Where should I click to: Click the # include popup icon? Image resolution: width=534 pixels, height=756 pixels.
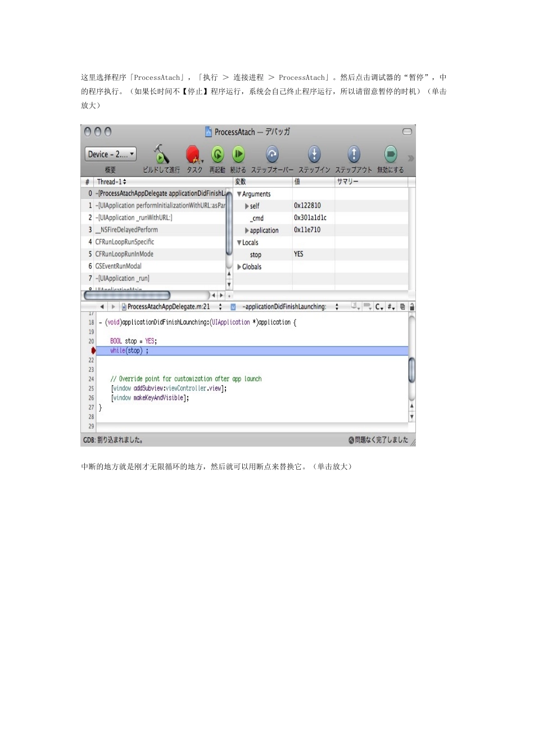(391, 307)
